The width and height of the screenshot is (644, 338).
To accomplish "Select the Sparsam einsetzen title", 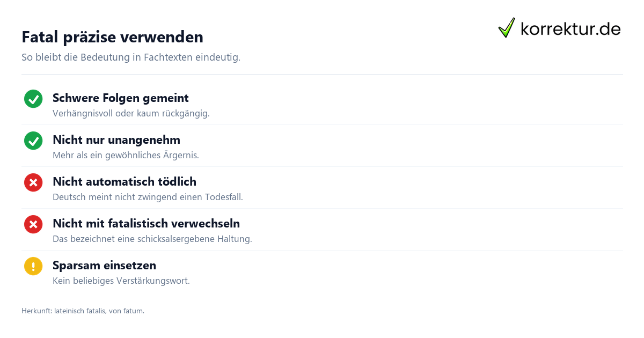I will [x=104, y=266].
